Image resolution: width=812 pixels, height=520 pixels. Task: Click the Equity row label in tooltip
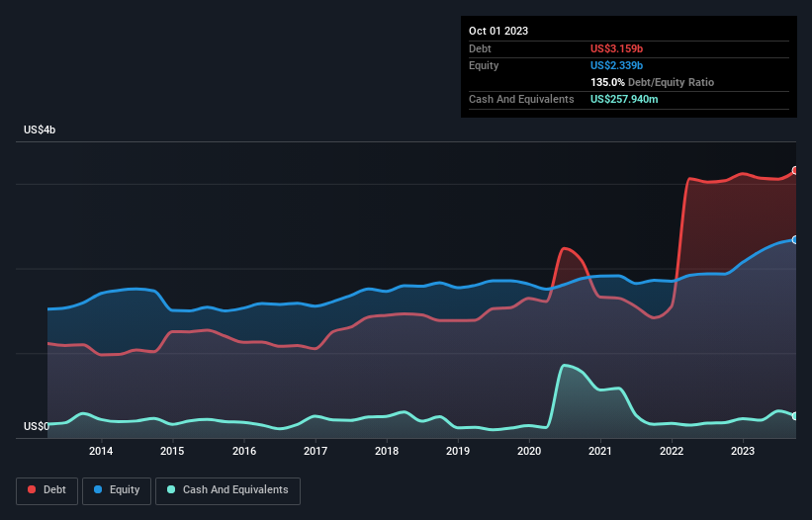484,65
